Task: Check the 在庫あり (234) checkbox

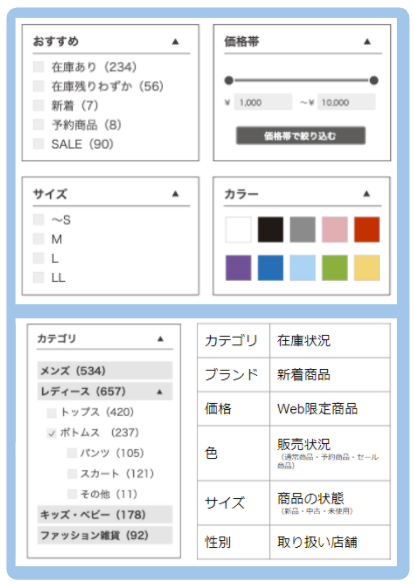Action: tap(38, 67)
